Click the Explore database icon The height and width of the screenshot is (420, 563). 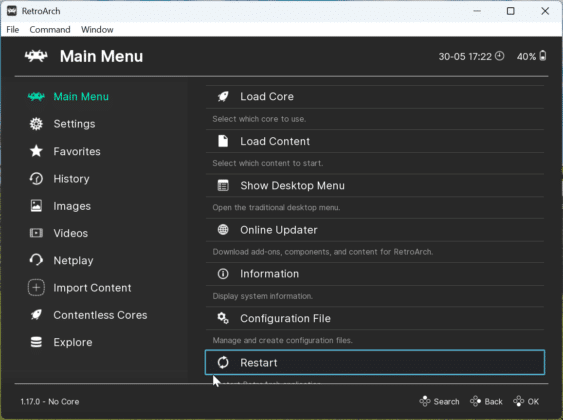coord(36,342)
